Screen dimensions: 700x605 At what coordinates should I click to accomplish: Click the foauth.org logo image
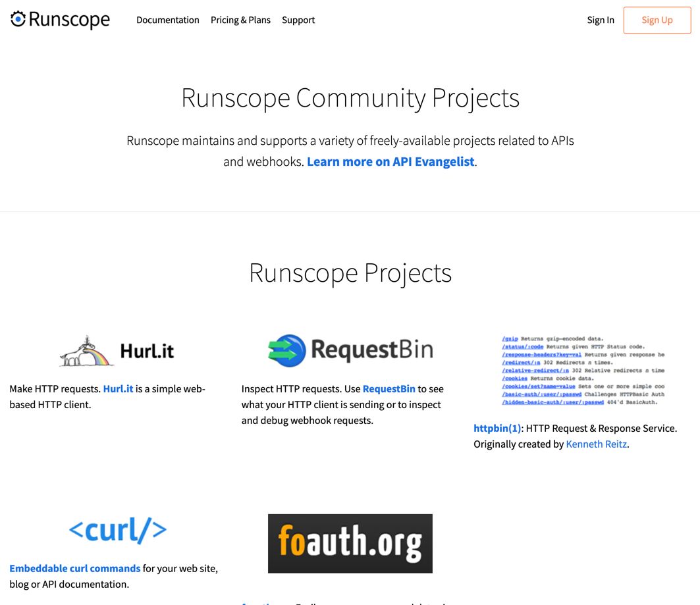coord(350,543)
